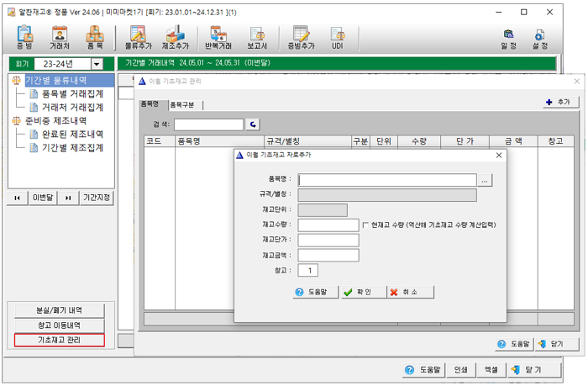Click the 제조추가 toolbar icon

176,38
